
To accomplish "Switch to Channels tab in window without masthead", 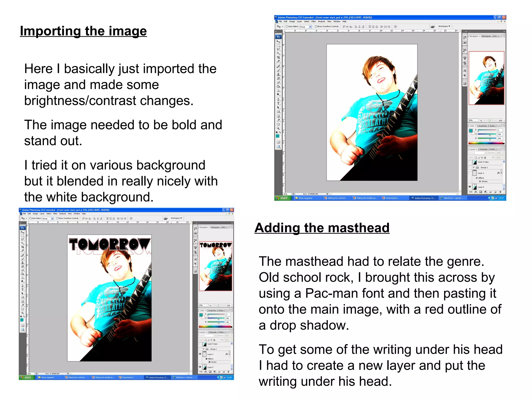I will pyautogui.click(x=483, y=149).
